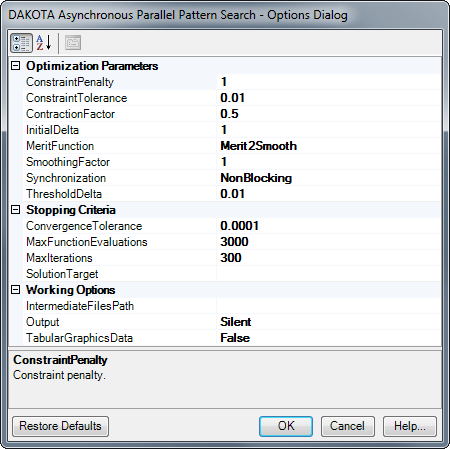Screen dimensions: 450x449
Task: Sort properties alphabetically with the A-Z icon
Action: pyautogui.click(x=44, y=43)
